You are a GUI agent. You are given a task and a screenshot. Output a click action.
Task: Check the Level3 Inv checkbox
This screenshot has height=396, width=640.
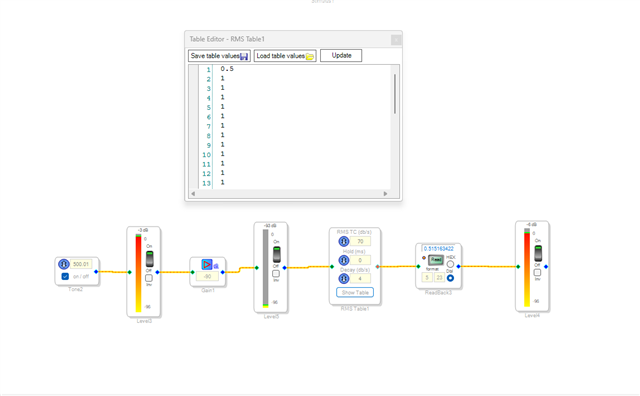(149, 278)
